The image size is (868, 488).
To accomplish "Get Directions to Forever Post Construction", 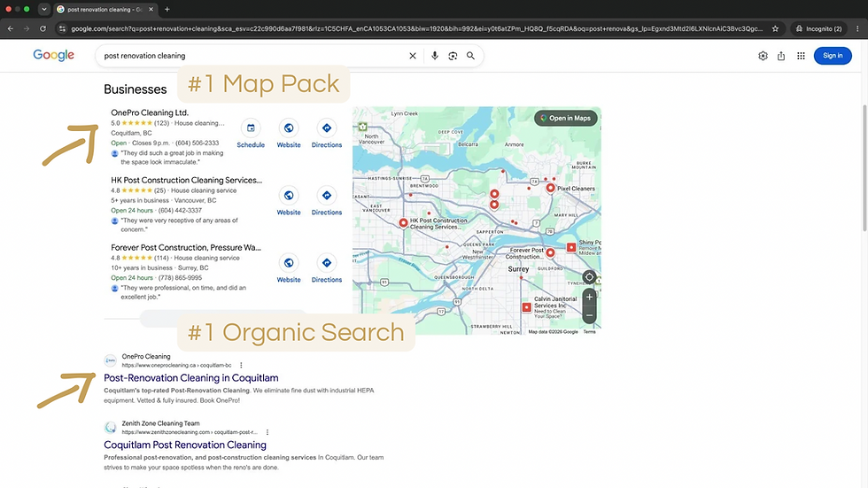I will click(327, 269).
